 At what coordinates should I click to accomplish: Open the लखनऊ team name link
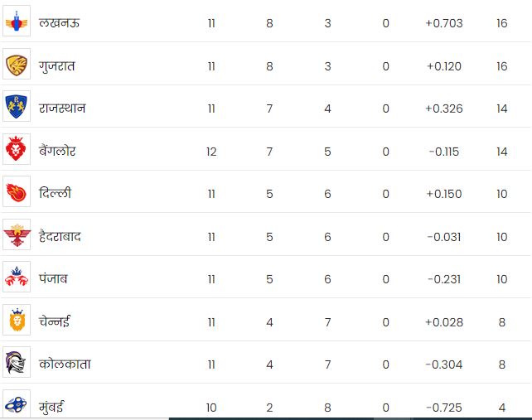[x=60, y=23]
